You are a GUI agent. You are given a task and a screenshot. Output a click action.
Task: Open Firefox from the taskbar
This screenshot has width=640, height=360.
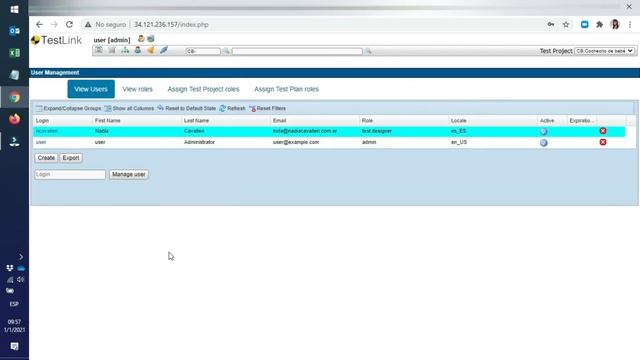coord(14,119)
